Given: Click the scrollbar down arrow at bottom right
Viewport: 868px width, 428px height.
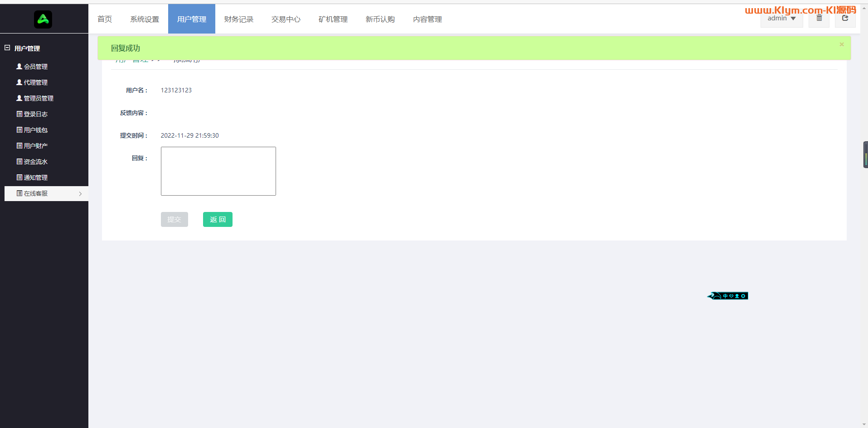Looking at the screenshot, I should 864,424.
